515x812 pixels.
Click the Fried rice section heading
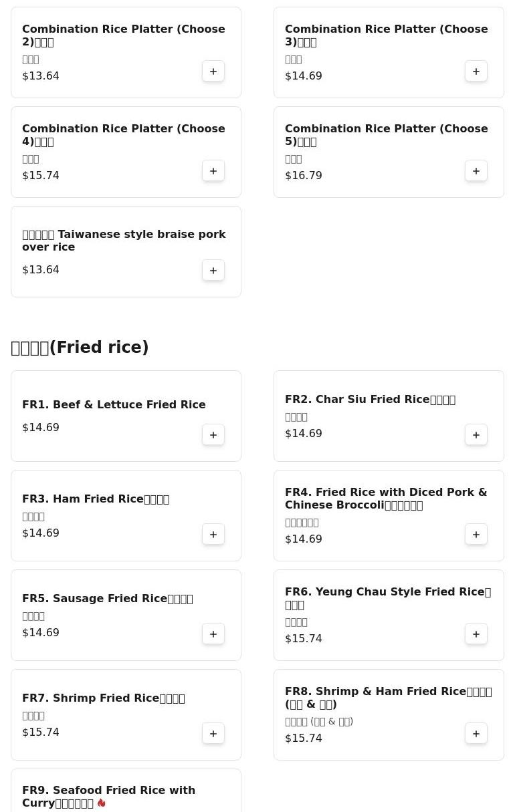point(80,348)
